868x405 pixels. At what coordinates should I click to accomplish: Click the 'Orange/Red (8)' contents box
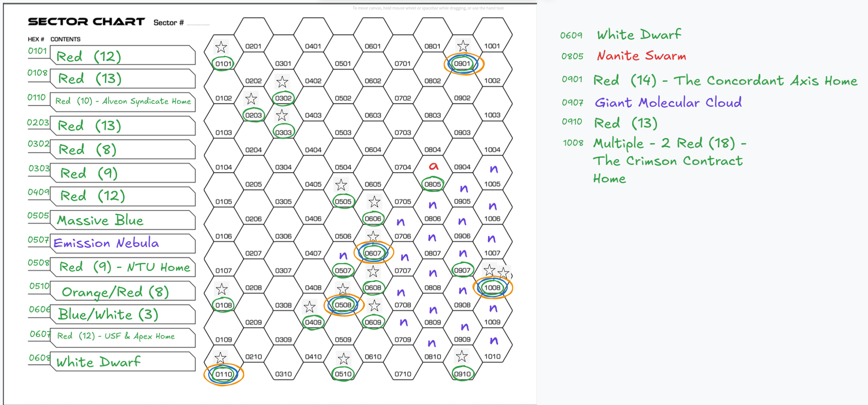[x=115, y=292]
